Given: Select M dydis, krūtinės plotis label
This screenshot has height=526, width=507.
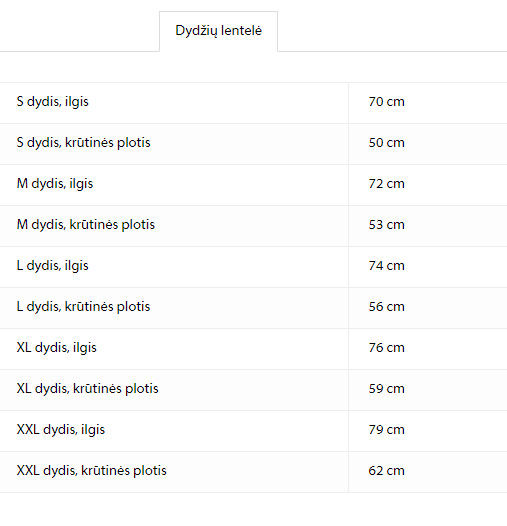Looking at the screenshot, I should (x=86, y=224).
